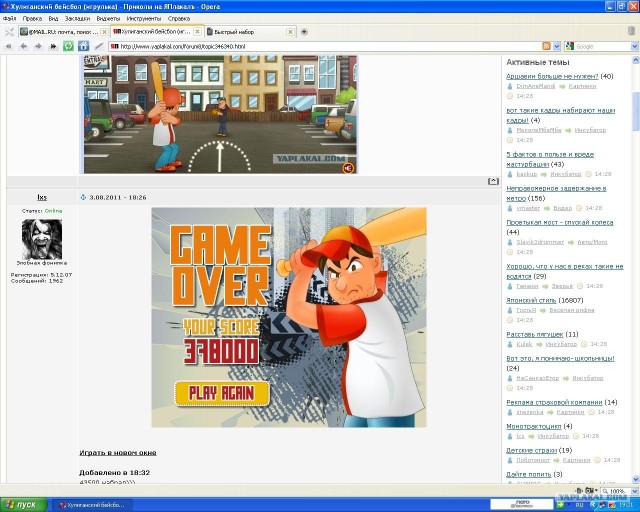640x512 pixels.
Task: Click the PLAY AGAIN button
Action: pos(222,393)
